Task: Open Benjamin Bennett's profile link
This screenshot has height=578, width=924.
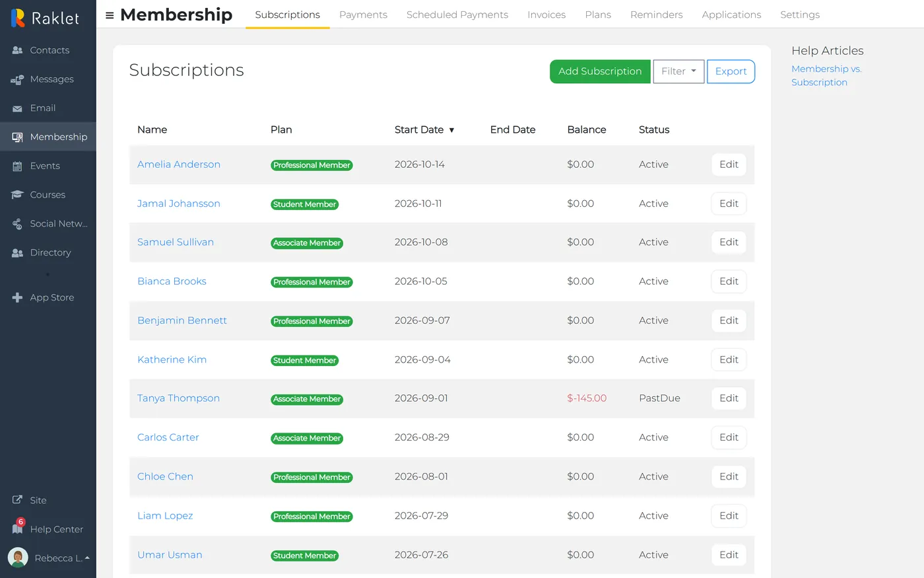Action: (x=182, y=320)
